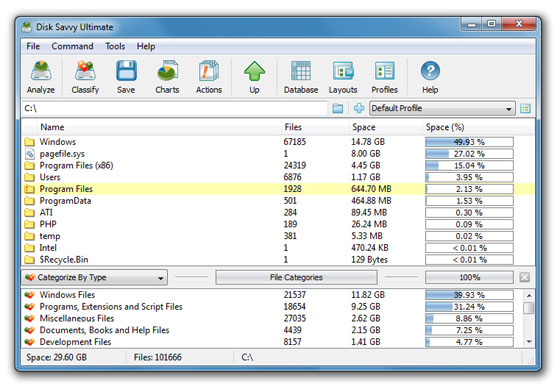Start disk scan with Analyze icon
Viewport: 560px width, 392px height.
tap(41, 77)
